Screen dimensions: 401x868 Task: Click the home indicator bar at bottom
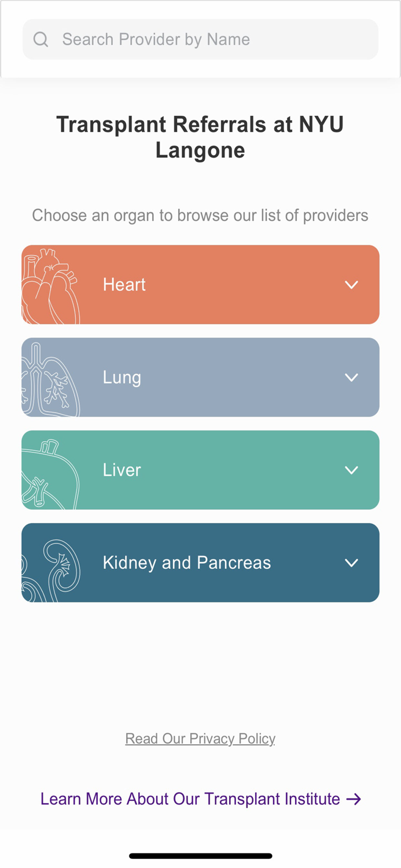pyautogui.click(x=200, y=855)
